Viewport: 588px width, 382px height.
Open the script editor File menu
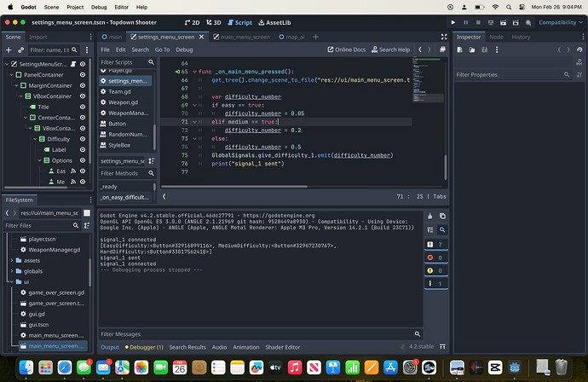click(x=106, y=49)
